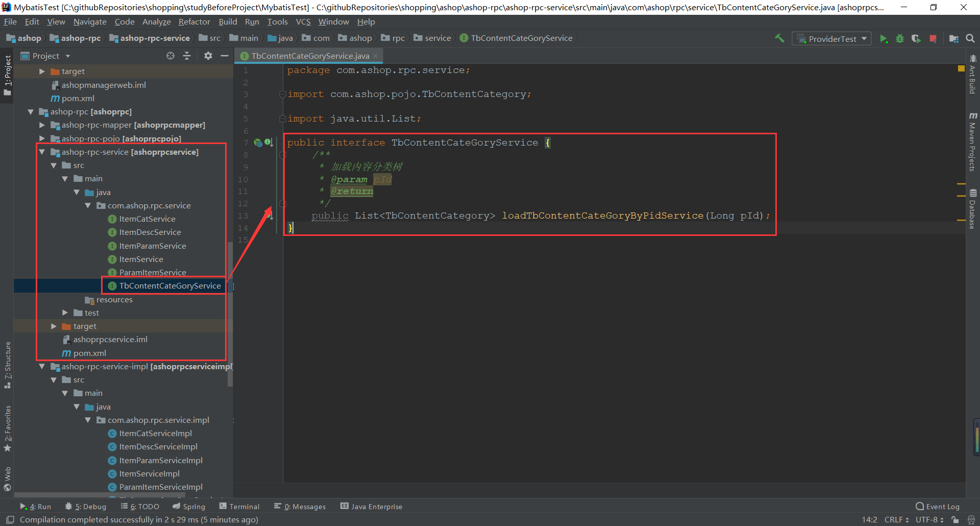The image size is (980, 526).
Task: Open the Terminal tool window
Action: click(x=239, y=507)
